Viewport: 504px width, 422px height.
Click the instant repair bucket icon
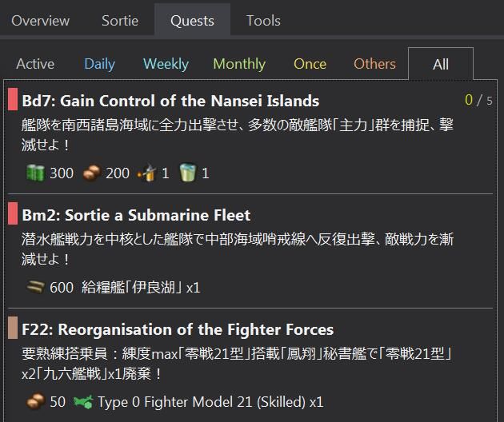(188, 173)
